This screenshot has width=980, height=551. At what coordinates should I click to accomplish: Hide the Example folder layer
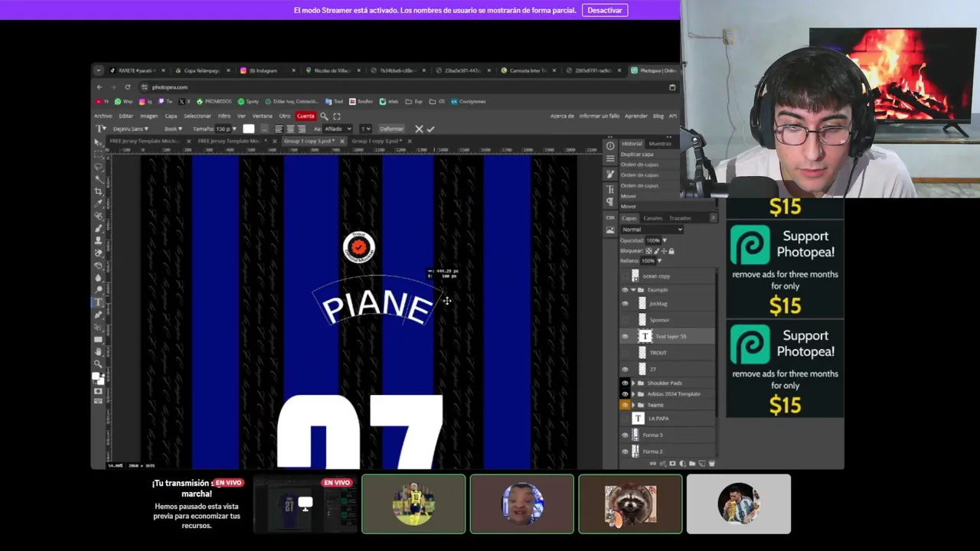click(x=625, y=290)
